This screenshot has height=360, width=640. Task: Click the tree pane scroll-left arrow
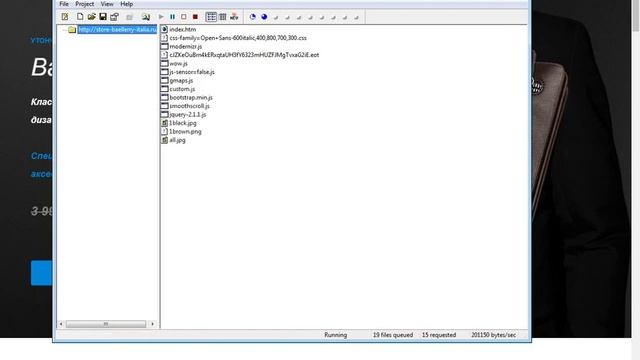point(61,324)
